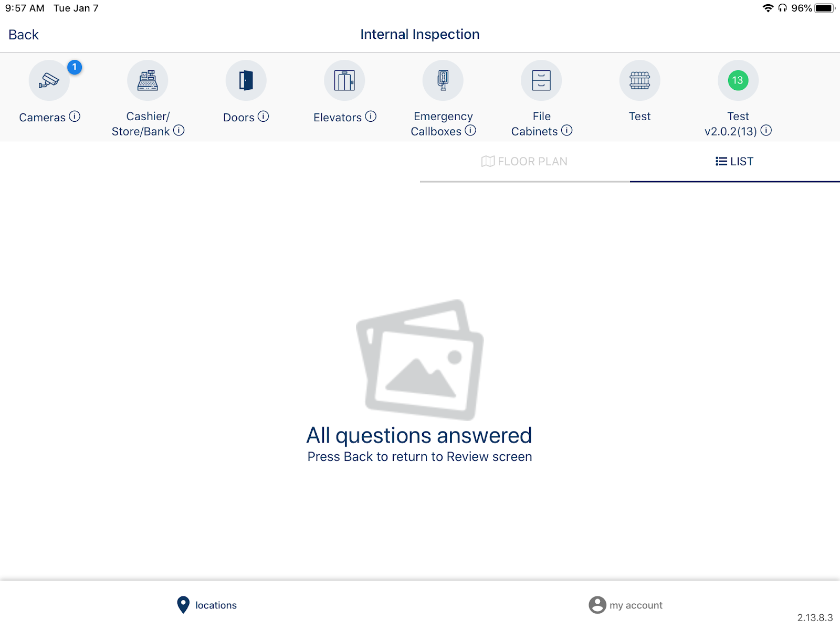Image resolution: width=840 pixels, height=630 pixels.
Task: Open the Doors category icon
Action: [x=246, y=80]
